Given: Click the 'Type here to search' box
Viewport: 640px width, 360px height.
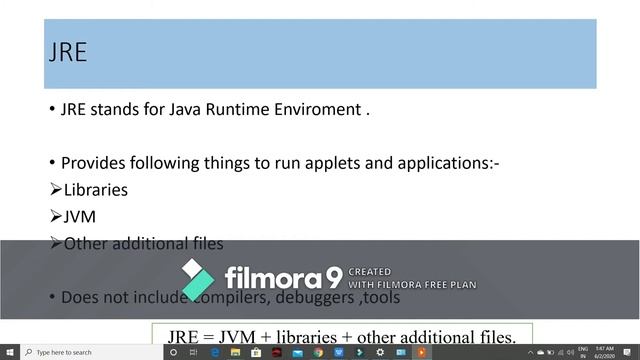Looking at the screenshot, I should point(91,352).
